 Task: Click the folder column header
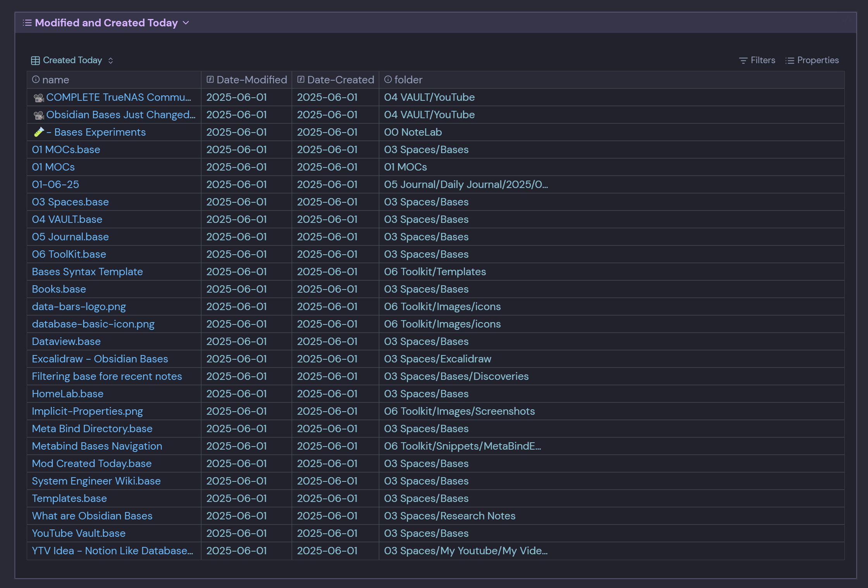coord(612,80)
